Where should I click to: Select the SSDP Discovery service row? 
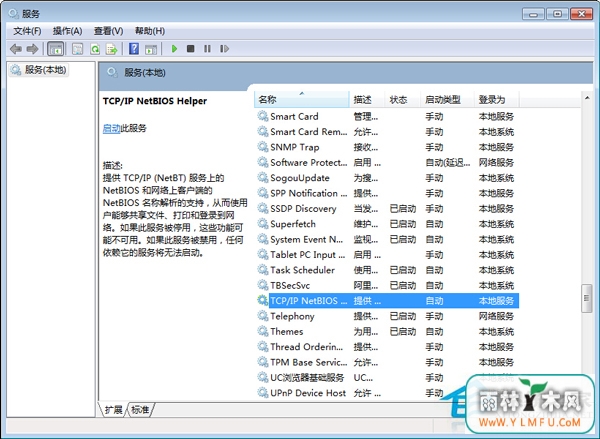[386, 209]
